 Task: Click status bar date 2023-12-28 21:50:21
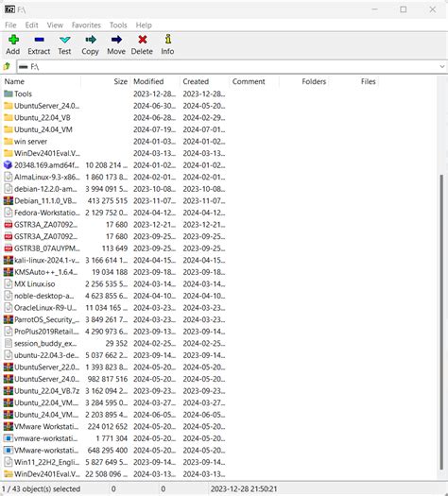[x=244, y=489]
